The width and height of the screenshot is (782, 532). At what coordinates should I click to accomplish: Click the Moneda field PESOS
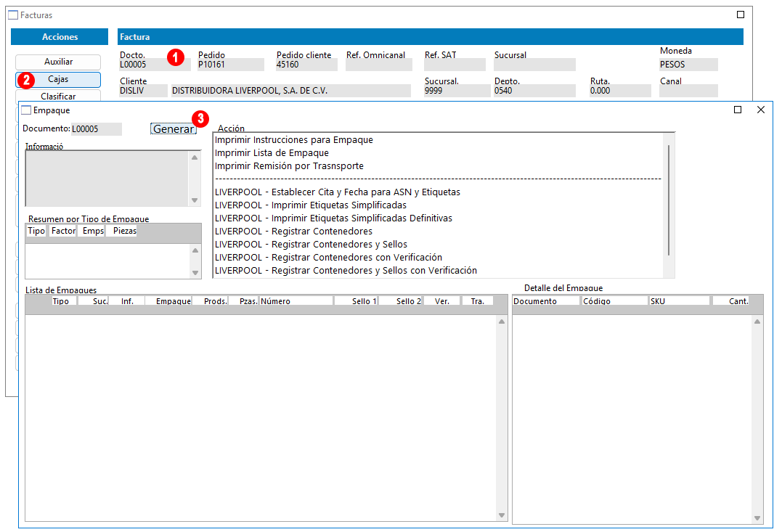tap(688, 65)
